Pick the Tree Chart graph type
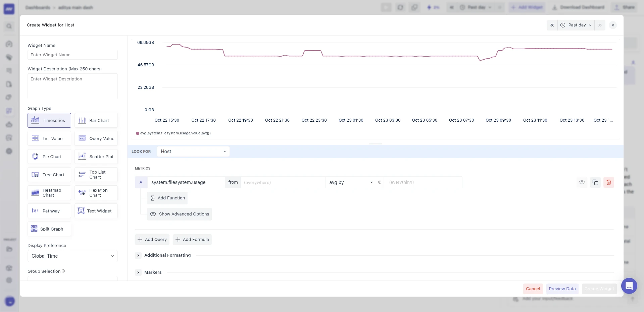Viewport: 644px width, 312px height. [49, 175]
